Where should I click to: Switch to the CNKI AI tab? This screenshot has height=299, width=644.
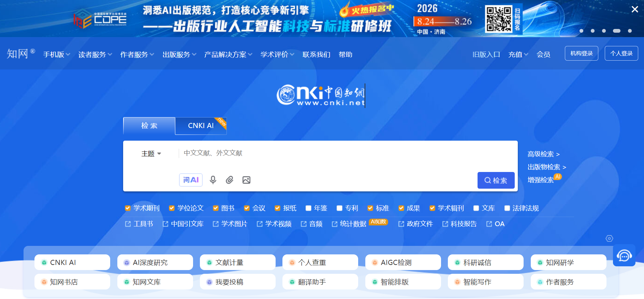[x=201, y=126]
